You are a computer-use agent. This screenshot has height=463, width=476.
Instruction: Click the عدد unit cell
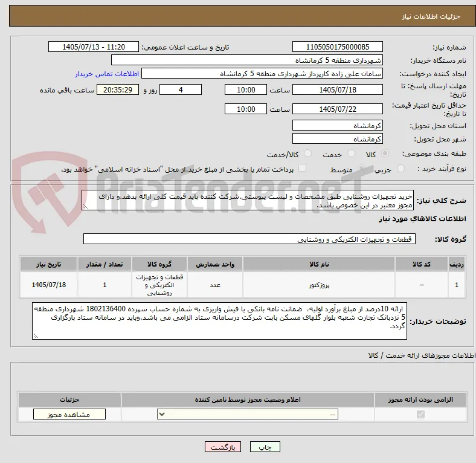click(215, 285)
